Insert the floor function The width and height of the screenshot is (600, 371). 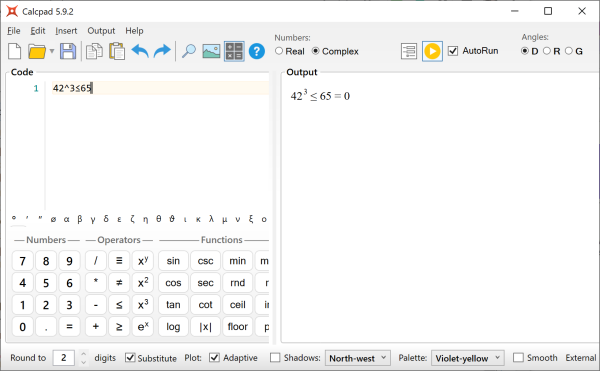(x=238, y=327)
